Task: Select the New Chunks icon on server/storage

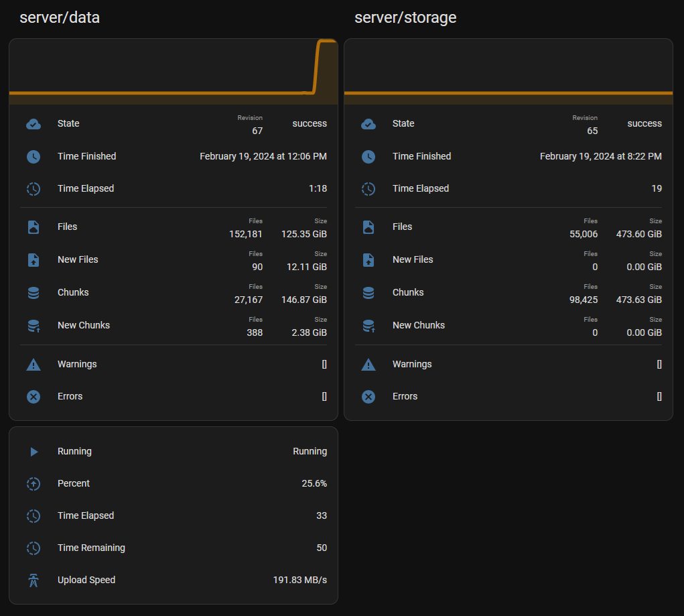Action: click(368, 326)
